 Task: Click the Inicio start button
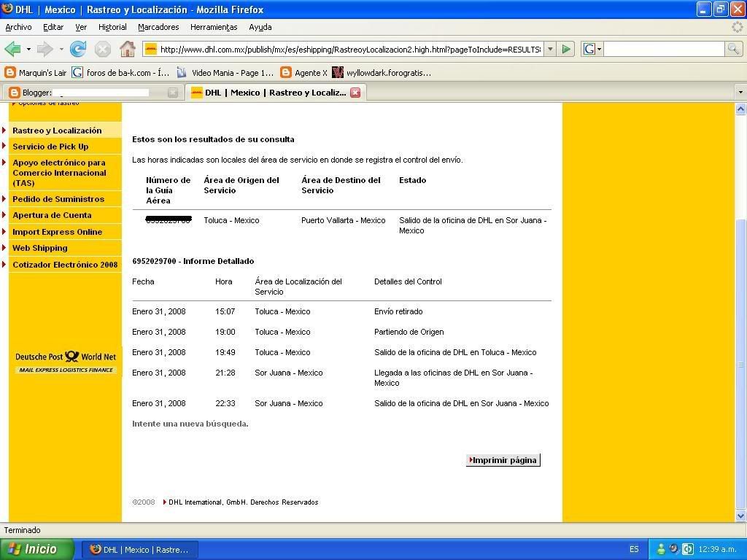(36, 549)
